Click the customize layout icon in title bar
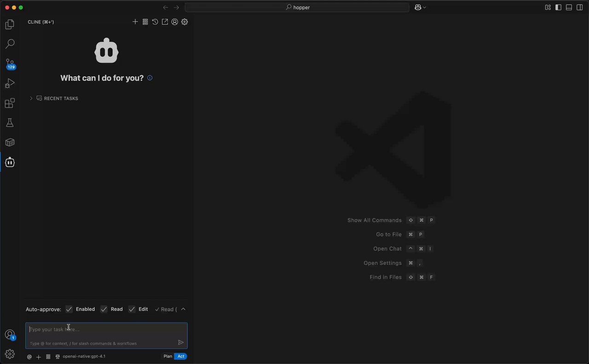This screenshot has width=589, height=364. (x=548, y=7)
